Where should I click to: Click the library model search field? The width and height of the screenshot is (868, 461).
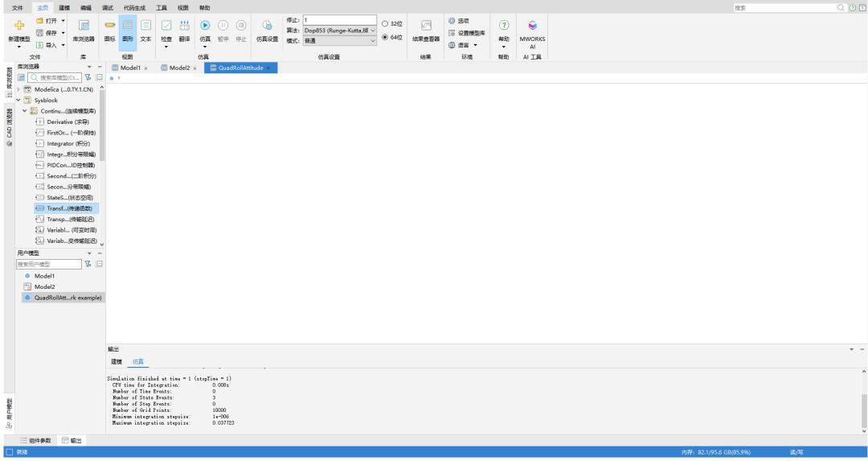pyautogui.click(x=55, y=77)
